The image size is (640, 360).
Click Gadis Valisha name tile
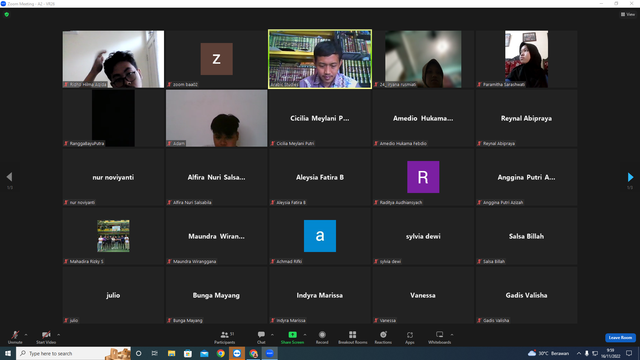(x=527, y=295)
